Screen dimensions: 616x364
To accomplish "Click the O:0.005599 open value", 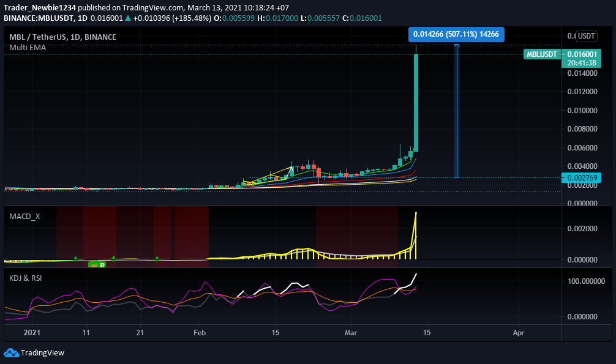I will (x=234, y=18).
